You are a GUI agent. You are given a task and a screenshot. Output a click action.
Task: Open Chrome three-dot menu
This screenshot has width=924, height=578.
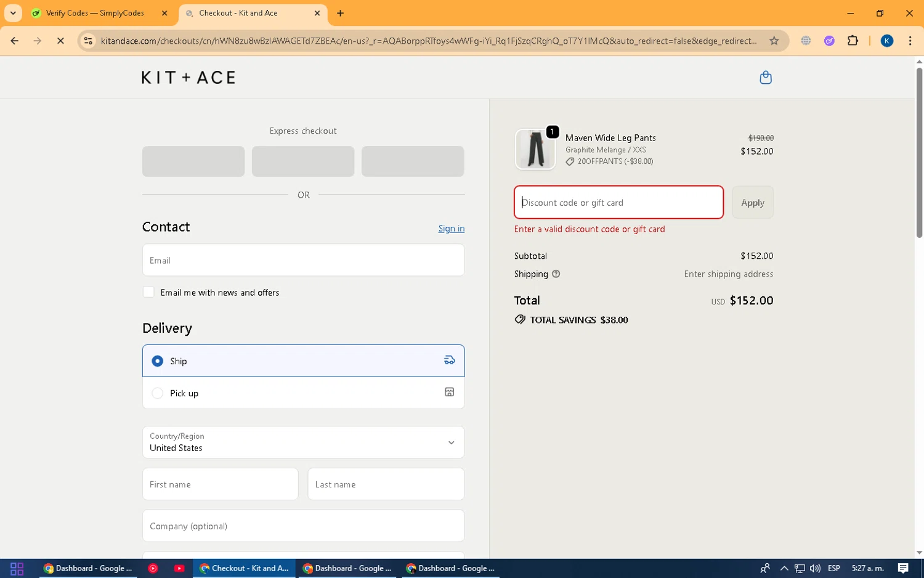coord(910,41)
